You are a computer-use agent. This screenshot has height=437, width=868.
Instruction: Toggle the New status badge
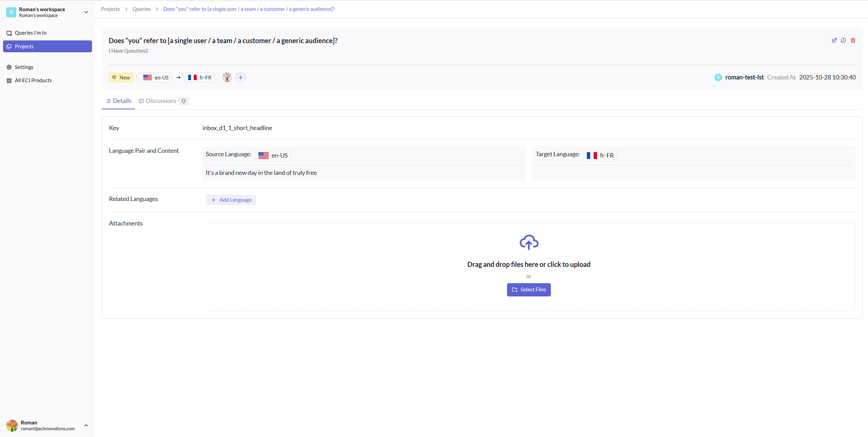click(x=121, y=77)
